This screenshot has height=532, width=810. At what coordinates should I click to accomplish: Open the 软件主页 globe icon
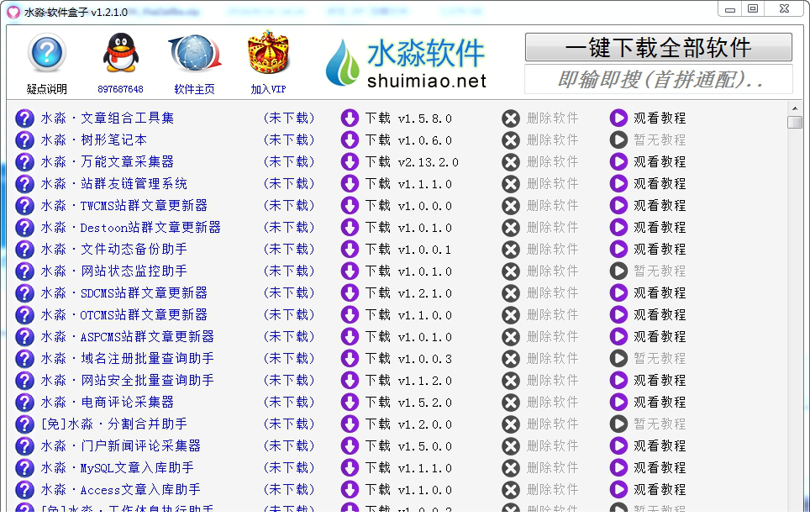195,53
